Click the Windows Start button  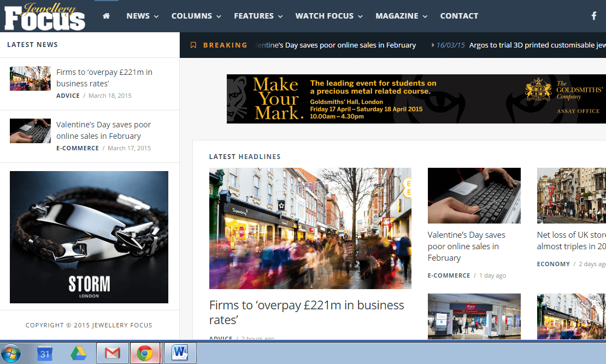click(10, 353)
